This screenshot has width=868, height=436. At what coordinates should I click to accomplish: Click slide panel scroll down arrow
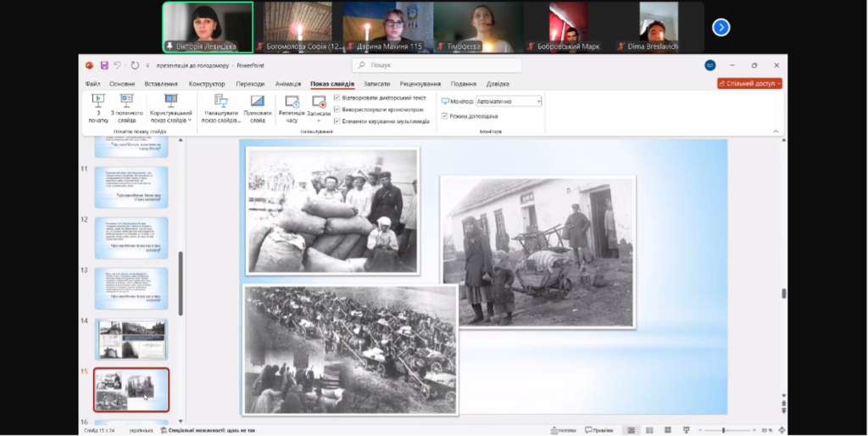pos(180,422)
